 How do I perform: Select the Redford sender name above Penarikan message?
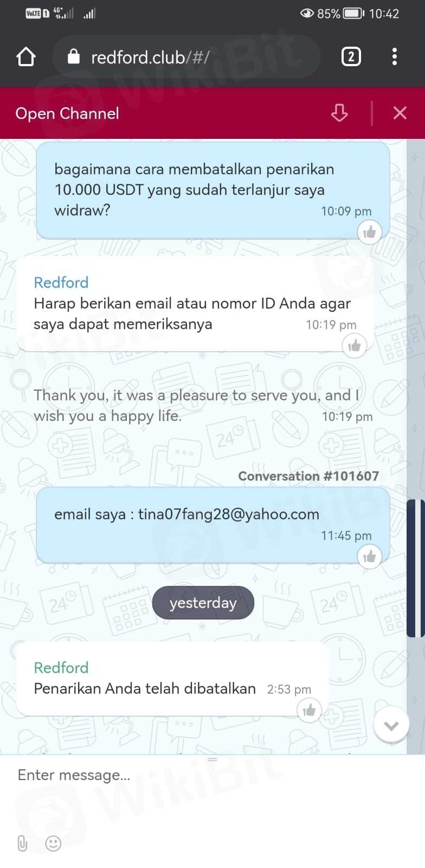pos(61,667)
